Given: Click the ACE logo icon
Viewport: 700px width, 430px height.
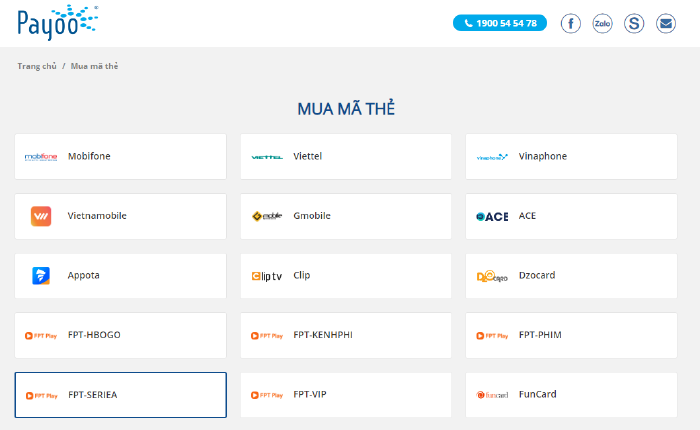Looking at the screenshot, I should coord(492,217).
